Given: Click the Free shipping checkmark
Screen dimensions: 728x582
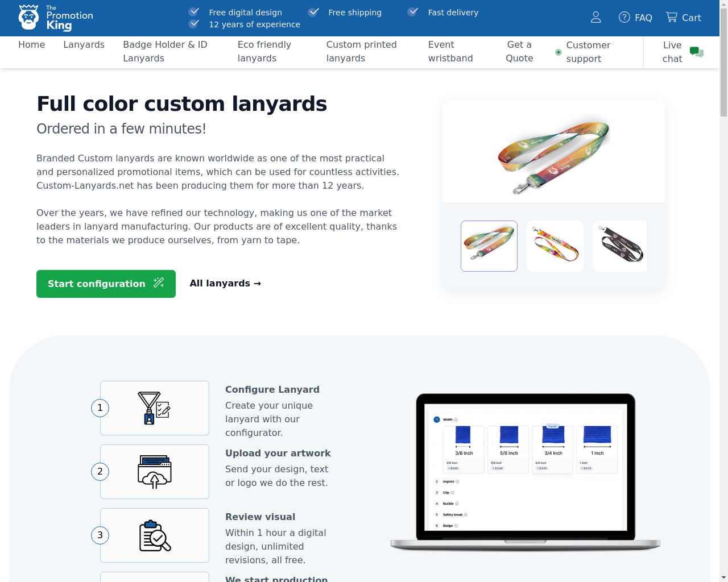Looking at the screenshot, I should pos(313,12).
